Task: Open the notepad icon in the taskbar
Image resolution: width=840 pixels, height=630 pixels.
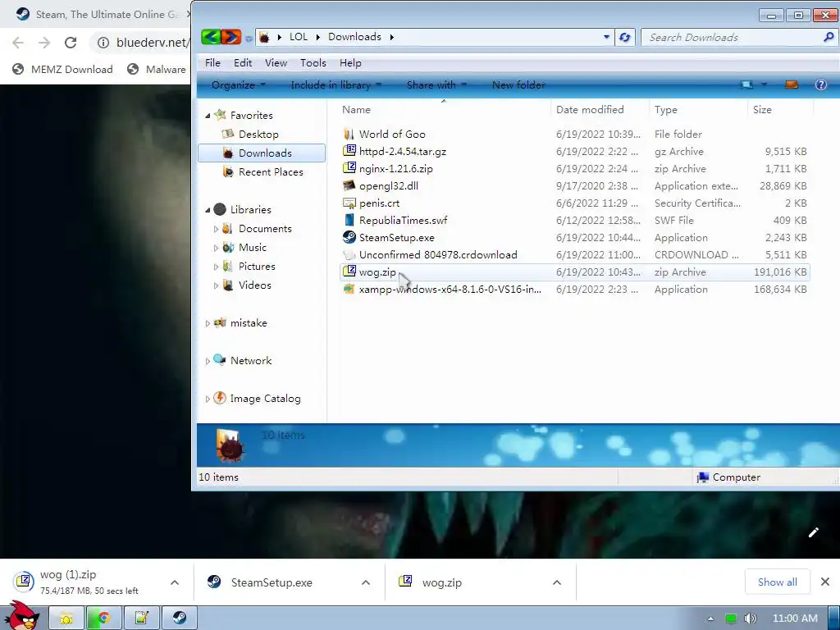Action: click(141, 619)
